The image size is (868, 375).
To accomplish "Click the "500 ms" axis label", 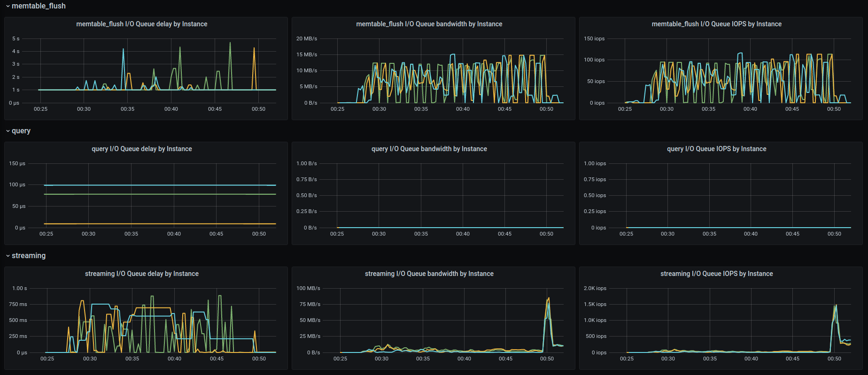I will [x=18, y=320].
